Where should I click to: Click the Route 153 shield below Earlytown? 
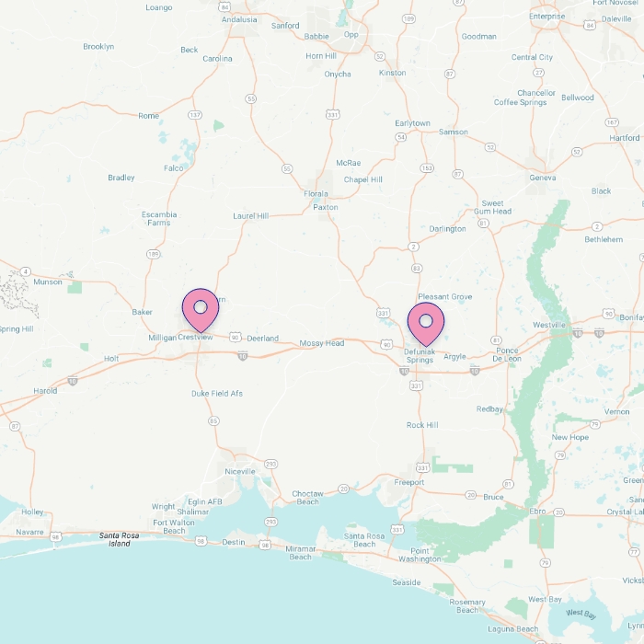[x=427, y=168]
